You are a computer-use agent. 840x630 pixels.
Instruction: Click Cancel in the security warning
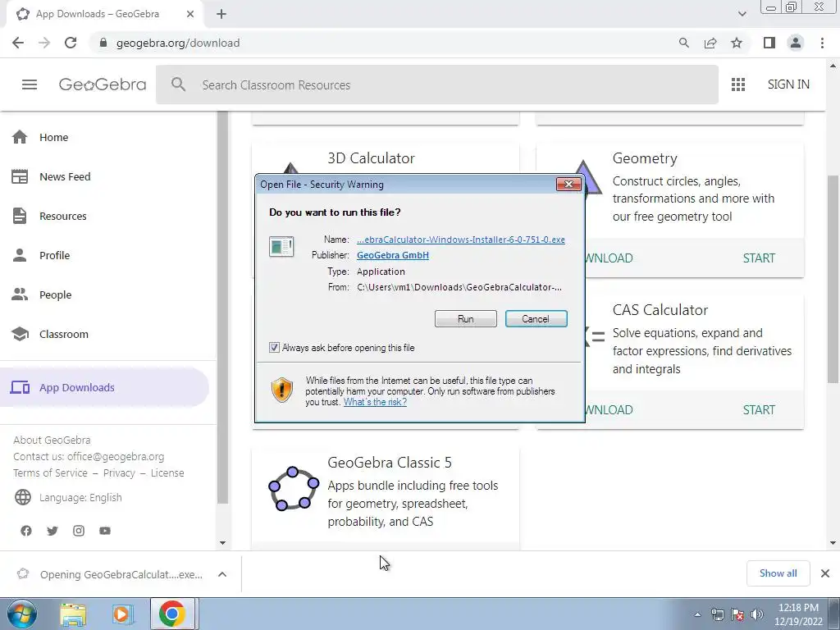(x=536, y=319)
